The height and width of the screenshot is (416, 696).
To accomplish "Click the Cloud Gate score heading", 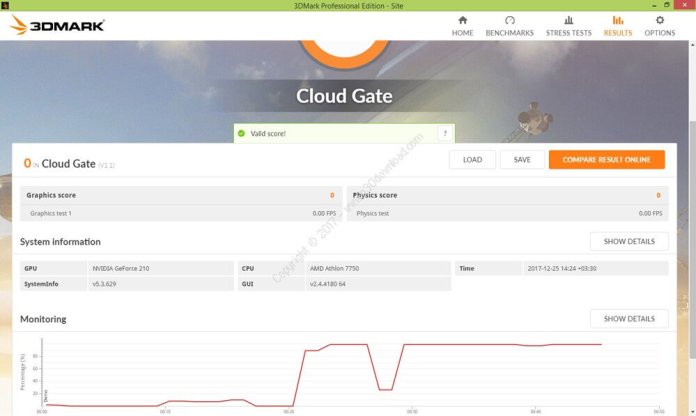I will pos(69,164).
